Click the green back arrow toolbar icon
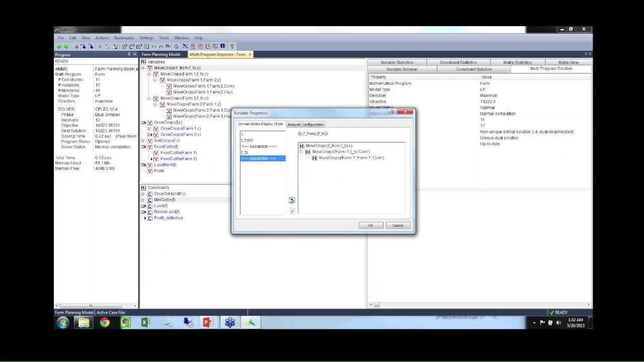The height and width of the screenshot is (362, 644). (59, 46)
